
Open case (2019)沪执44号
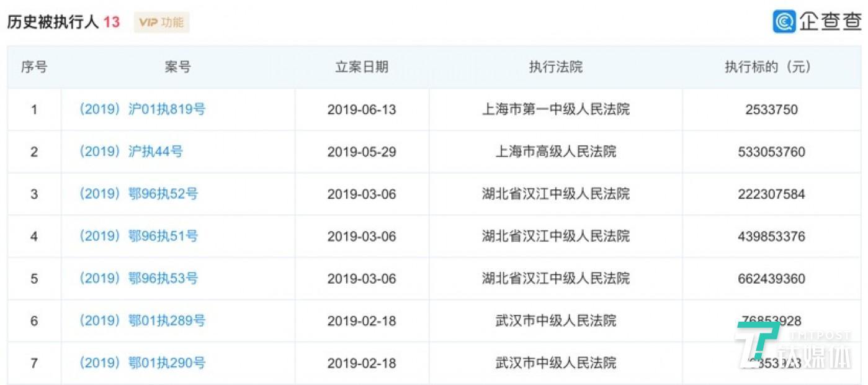point(131,152)
